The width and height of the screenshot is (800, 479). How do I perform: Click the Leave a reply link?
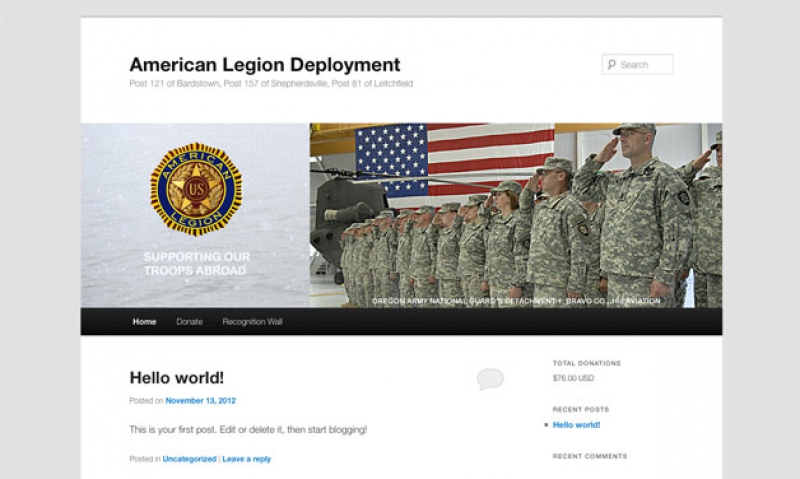tap(246, 459)
